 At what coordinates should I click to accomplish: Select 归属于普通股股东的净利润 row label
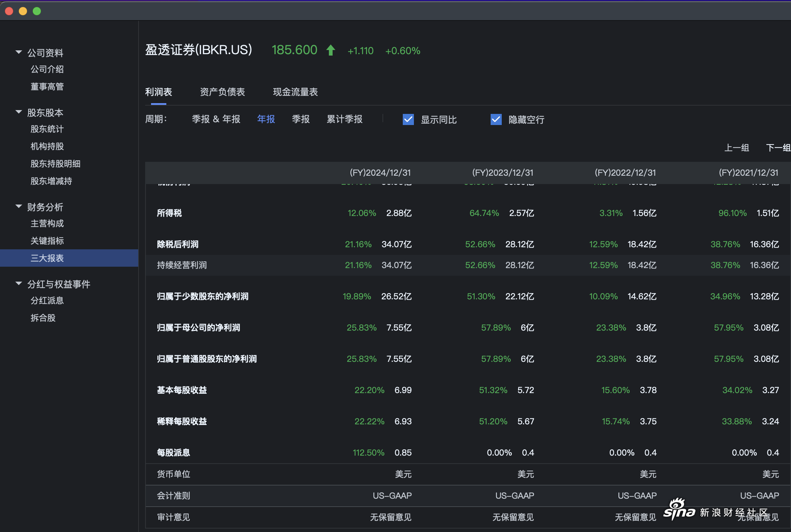(x=207, y=359)
